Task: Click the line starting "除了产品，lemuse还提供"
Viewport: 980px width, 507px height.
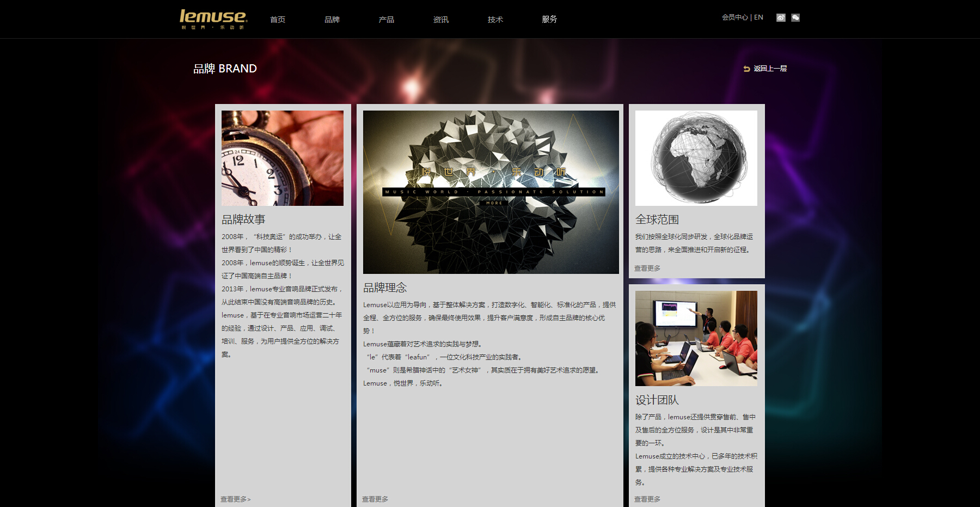Action: point(695,417)
